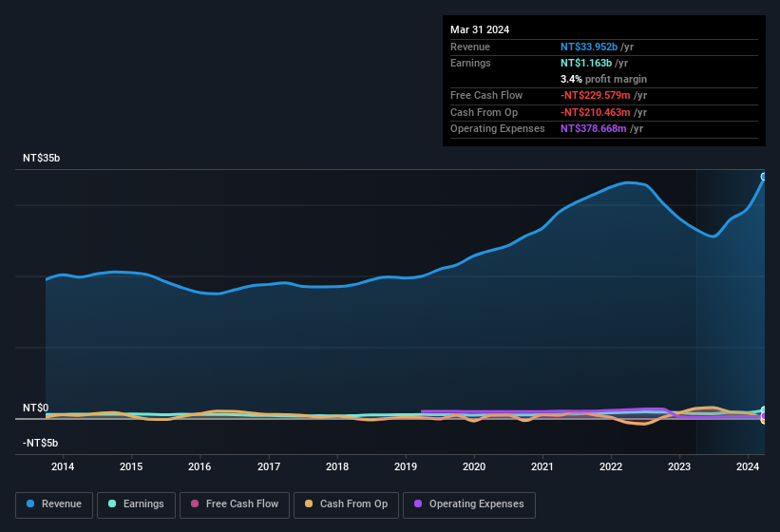The width and height of the screenshot is (780, 532).
Task: Click the purple Operating Expenses legend dot
Action: click(419, 504)
